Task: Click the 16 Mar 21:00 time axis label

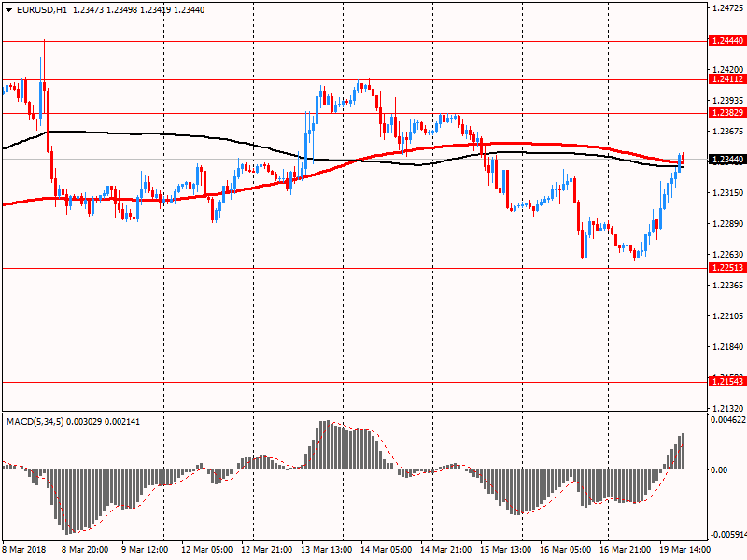Action: click(x=625, y=549)
